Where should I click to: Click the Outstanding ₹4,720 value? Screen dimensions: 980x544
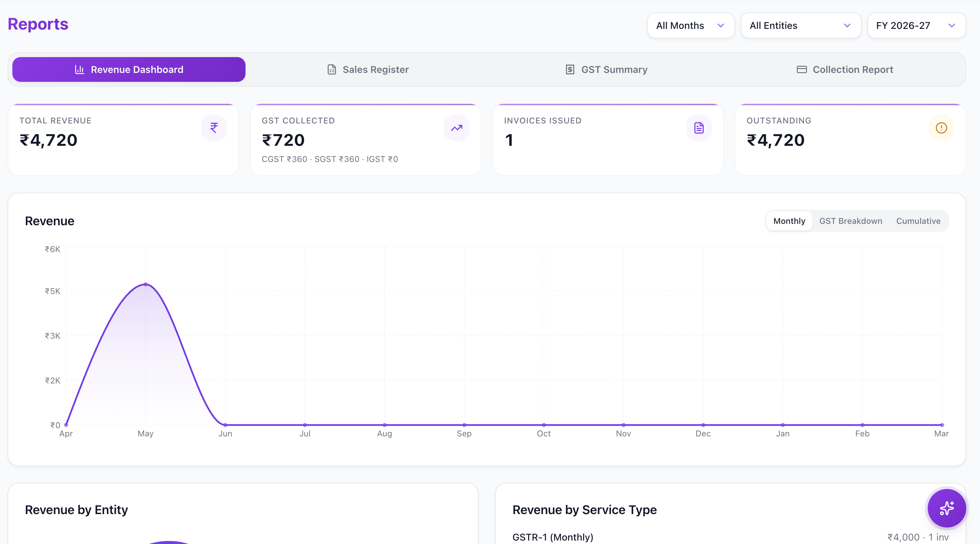776,140
